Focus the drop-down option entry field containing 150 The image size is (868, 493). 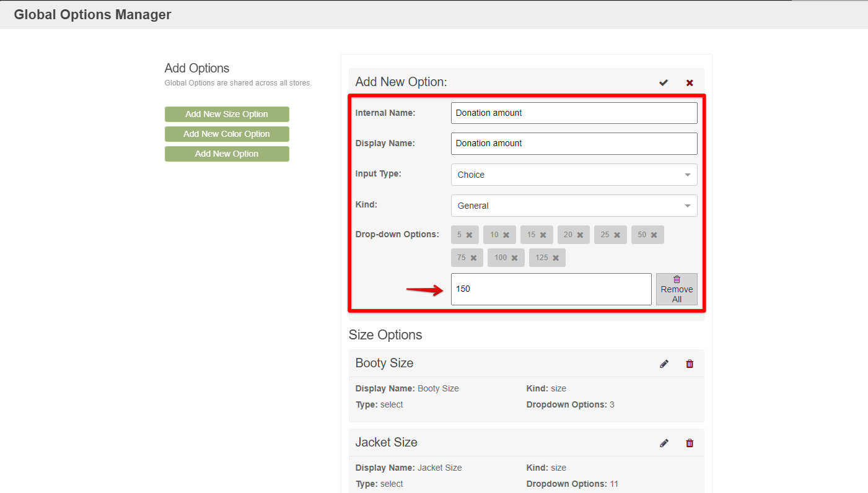coord(551,289)
